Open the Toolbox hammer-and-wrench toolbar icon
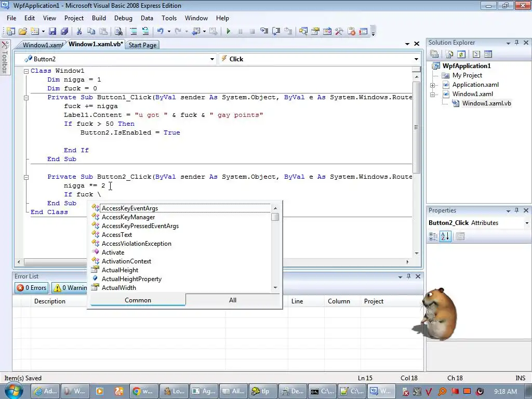The height and width of the screenshot is (399, 532). tap(339, 31)
